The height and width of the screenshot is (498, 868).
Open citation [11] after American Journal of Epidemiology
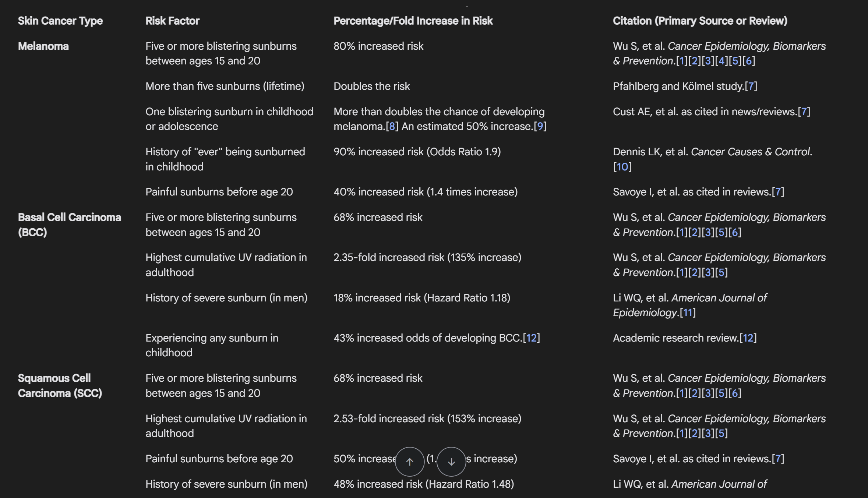tap(688, 312)
